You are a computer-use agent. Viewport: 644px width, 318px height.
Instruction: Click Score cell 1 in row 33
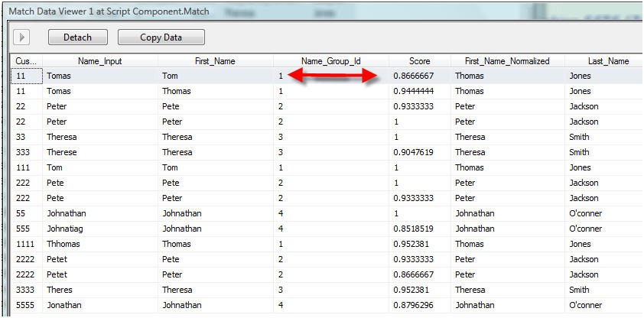coord(420,137)
